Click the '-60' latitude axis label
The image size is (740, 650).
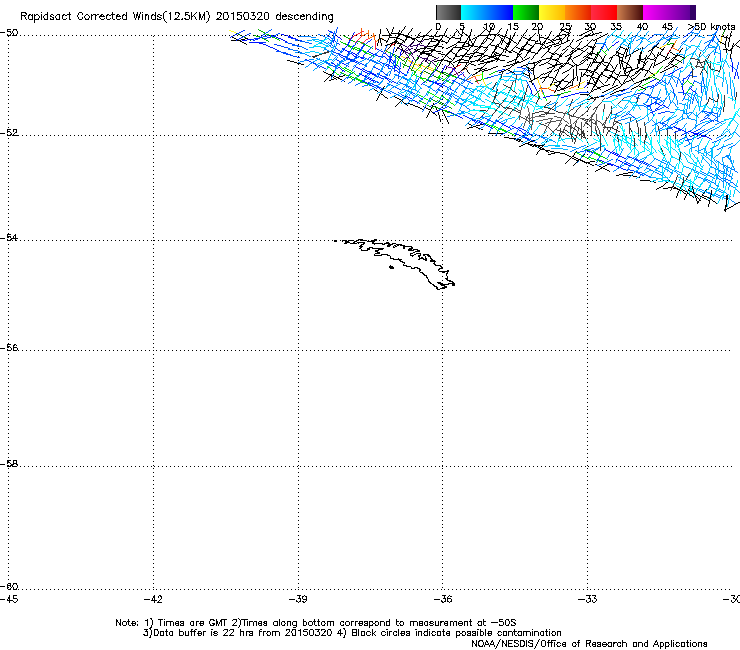click(x=9, y=586)
